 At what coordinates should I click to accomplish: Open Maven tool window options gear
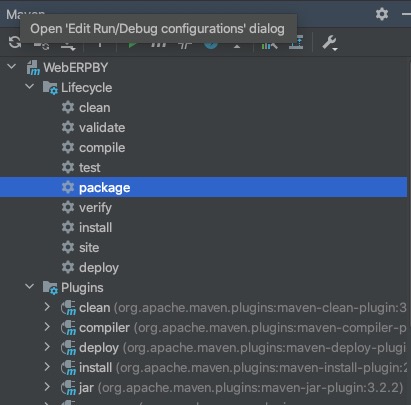click(382, 14)
